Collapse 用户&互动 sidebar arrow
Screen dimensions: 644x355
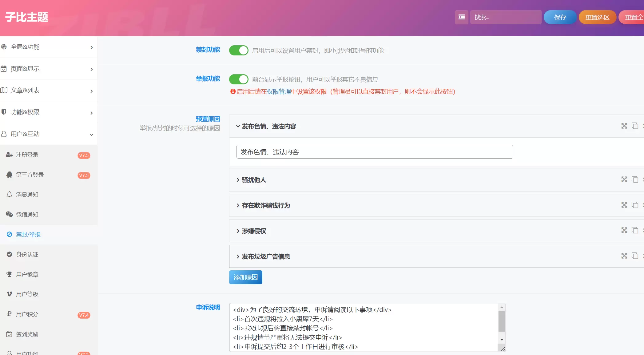(x=92, y=135)
